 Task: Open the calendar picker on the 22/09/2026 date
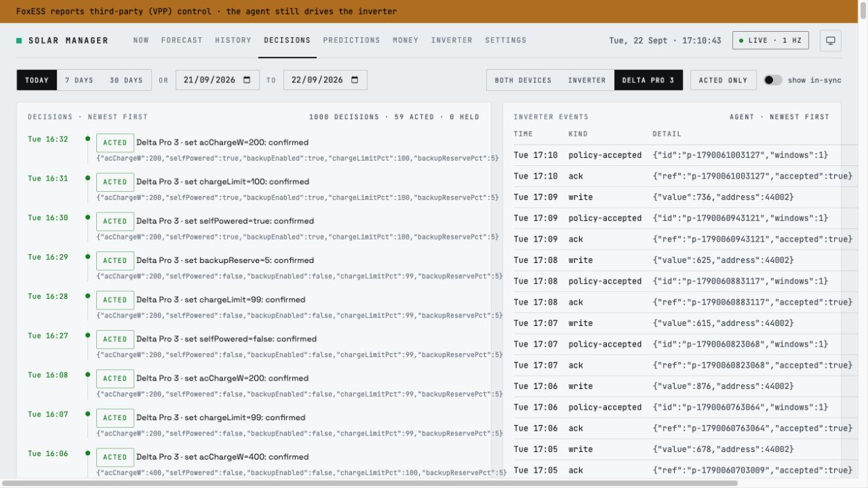pos(355,80)
